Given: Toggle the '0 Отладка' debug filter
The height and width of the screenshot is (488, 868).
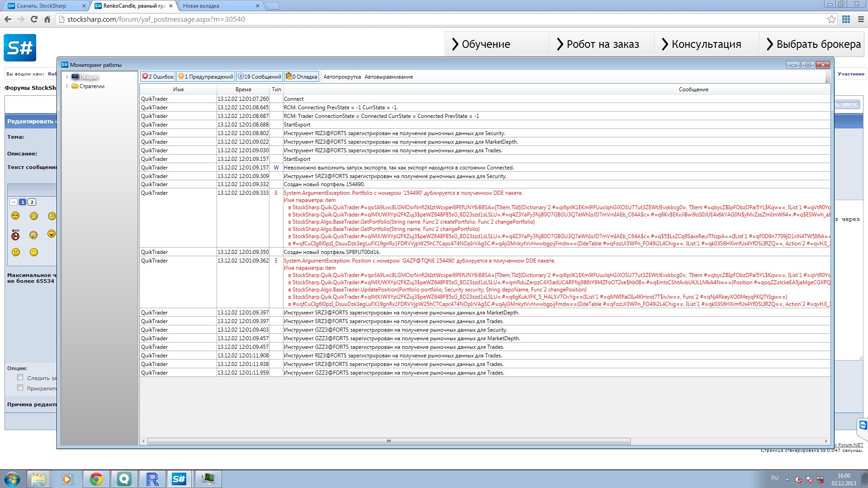Looking at the screenshot, I should [x=302, y=76].
